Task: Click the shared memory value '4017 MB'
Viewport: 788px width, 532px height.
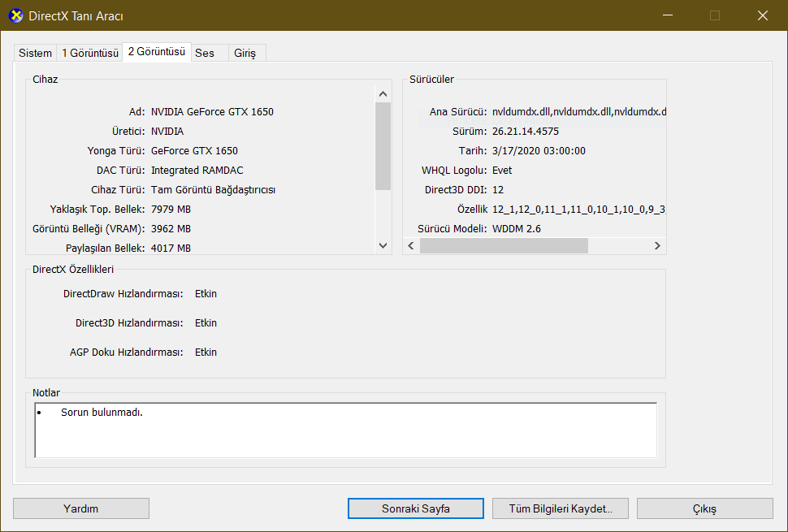Action: click(x=171, y=249)
